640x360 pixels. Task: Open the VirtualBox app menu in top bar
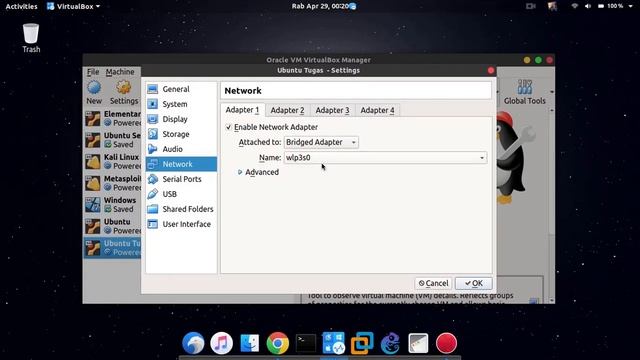point(73,6)
